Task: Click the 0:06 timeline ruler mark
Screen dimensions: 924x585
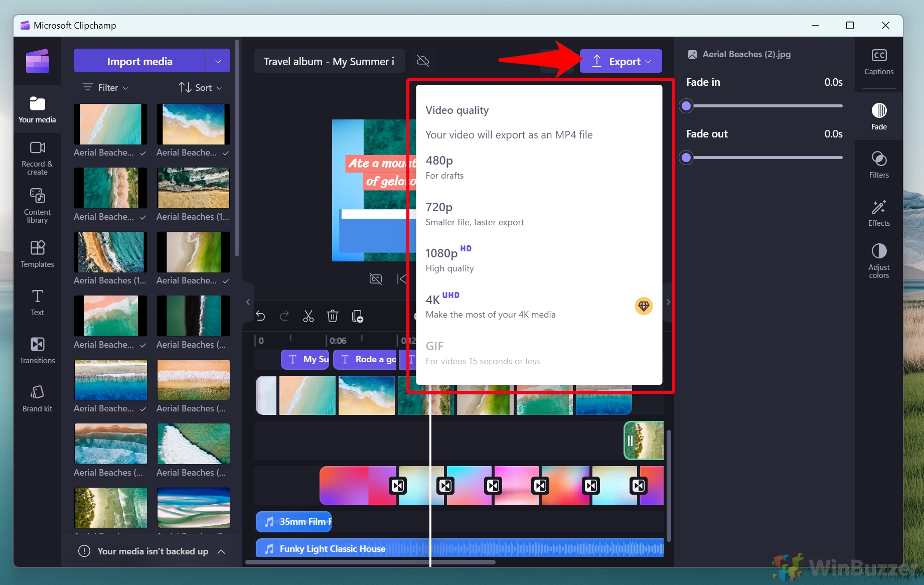Action: (338, 341)
